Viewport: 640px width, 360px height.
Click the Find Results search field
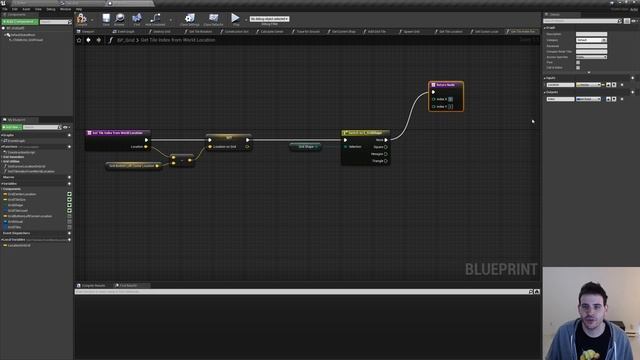301,292
